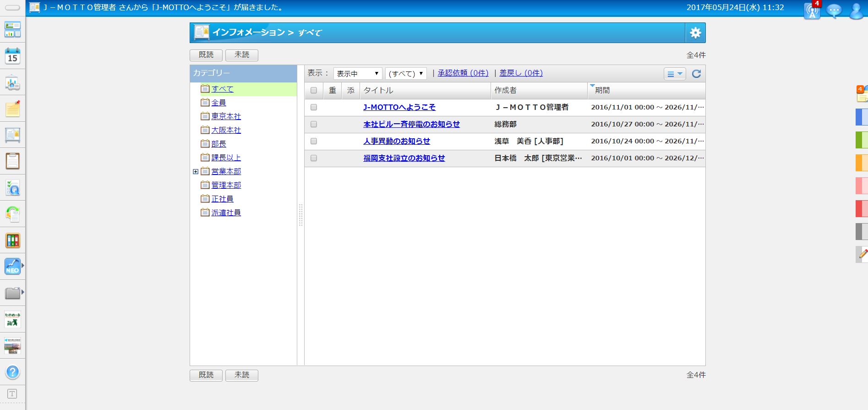Click the settings gear icon in header
This screenshot has width=868, height=410.
coord(695,33)
